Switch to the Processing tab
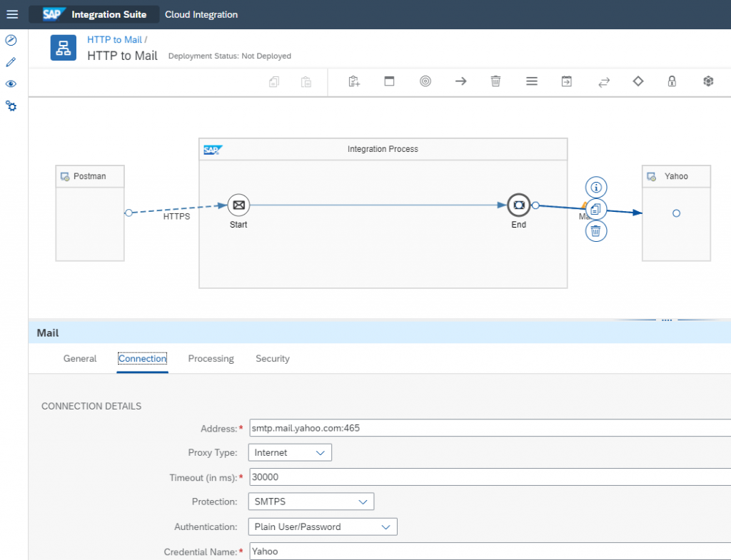 click(x=211, y=358)
